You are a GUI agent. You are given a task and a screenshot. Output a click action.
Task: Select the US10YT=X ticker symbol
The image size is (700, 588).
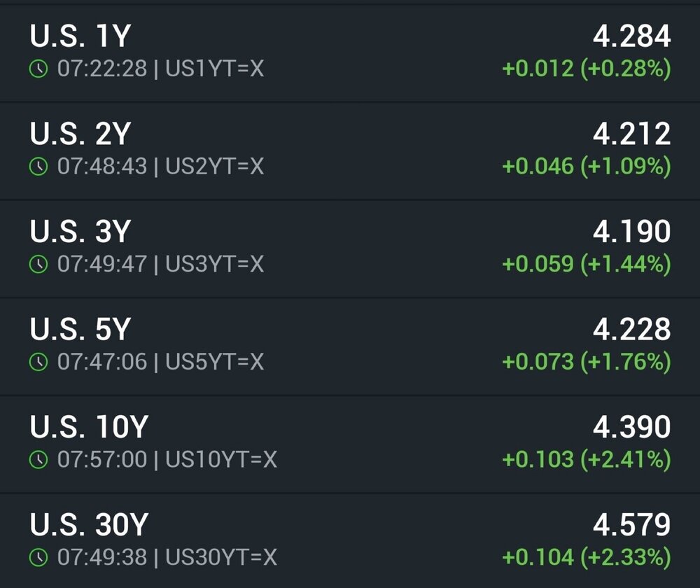pyautogui.click(x=220, y=459)
